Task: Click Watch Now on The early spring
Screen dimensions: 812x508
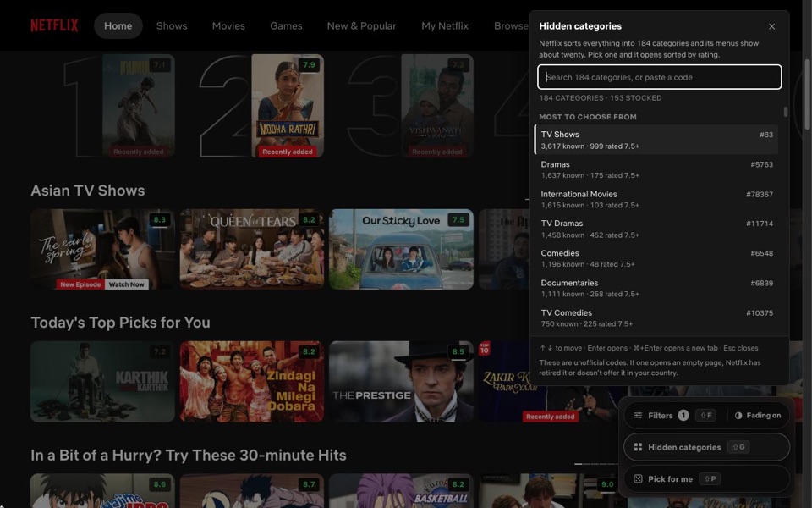Action: 127,284
